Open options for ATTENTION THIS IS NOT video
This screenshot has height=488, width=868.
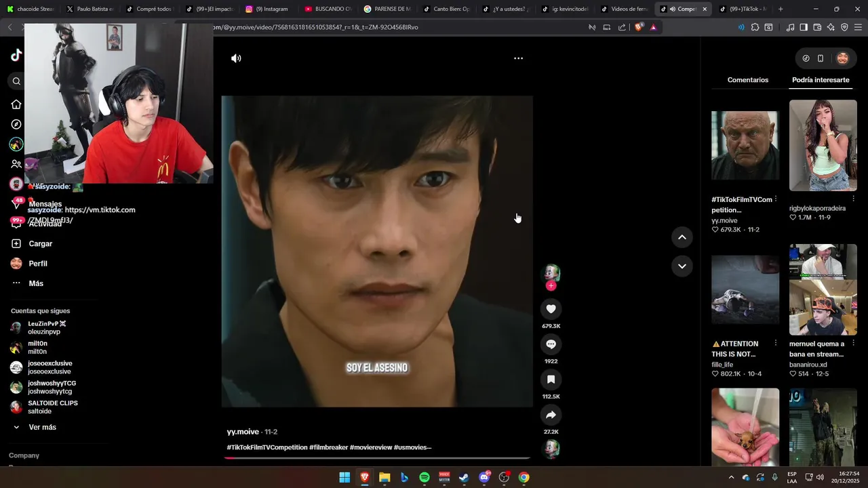(x=776, y=344)
